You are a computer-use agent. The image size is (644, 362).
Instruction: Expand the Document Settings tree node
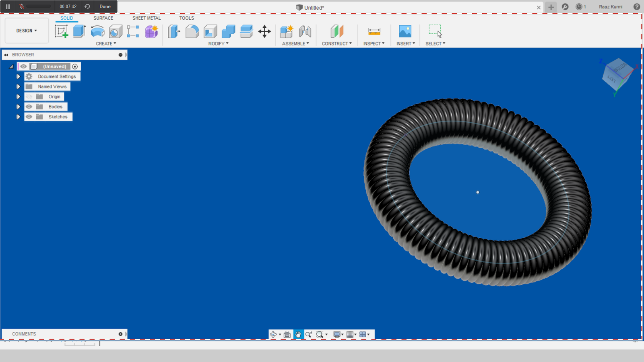18,76
